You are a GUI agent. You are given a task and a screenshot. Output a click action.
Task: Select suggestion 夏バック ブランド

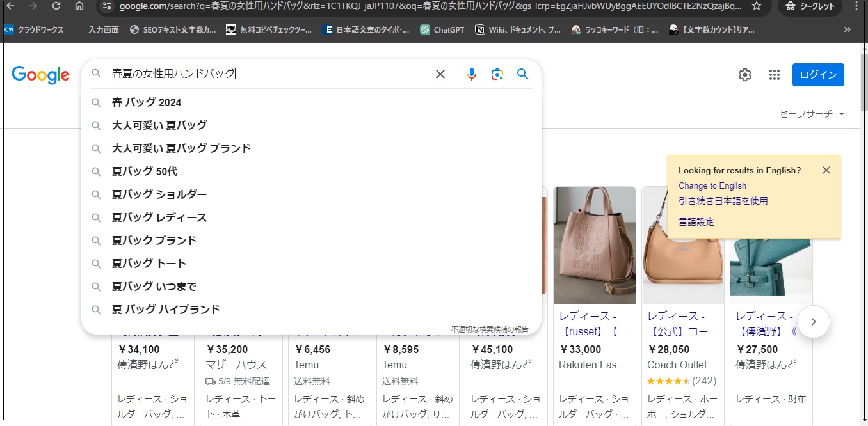tap(311, 241)
